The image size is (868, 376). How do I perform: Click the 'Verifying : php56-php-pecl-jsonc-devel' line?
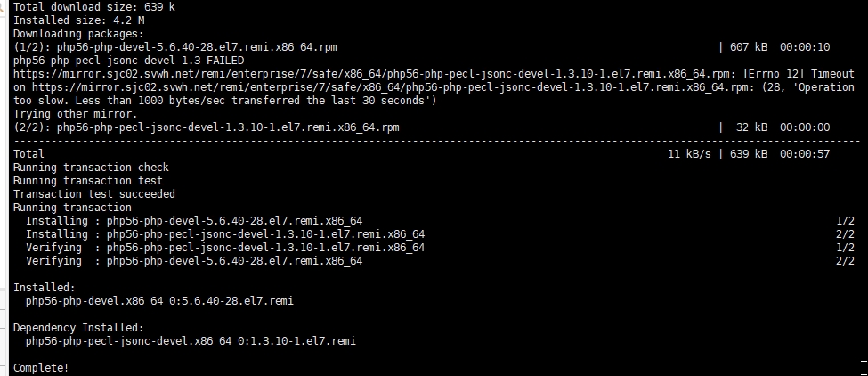coord(225,248)
